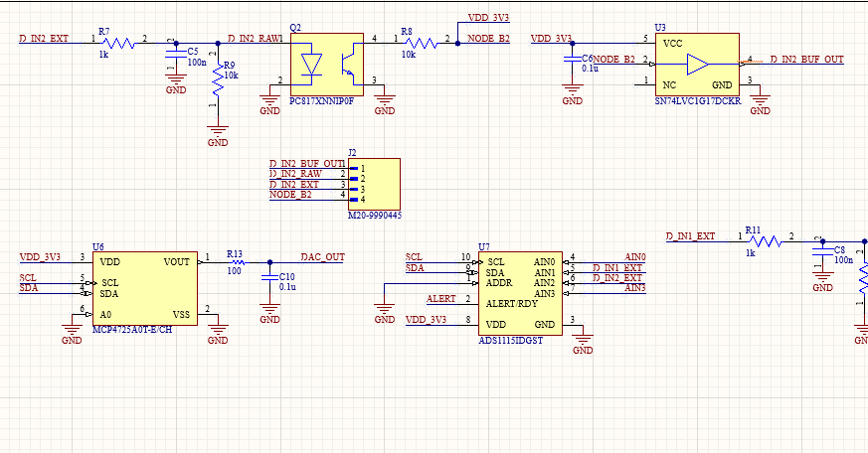Image resolution: width=868 pixels, height=453 pixels.
Task: Click NODE_B2 net label right of R8
Action: click(x=488, y=38)
